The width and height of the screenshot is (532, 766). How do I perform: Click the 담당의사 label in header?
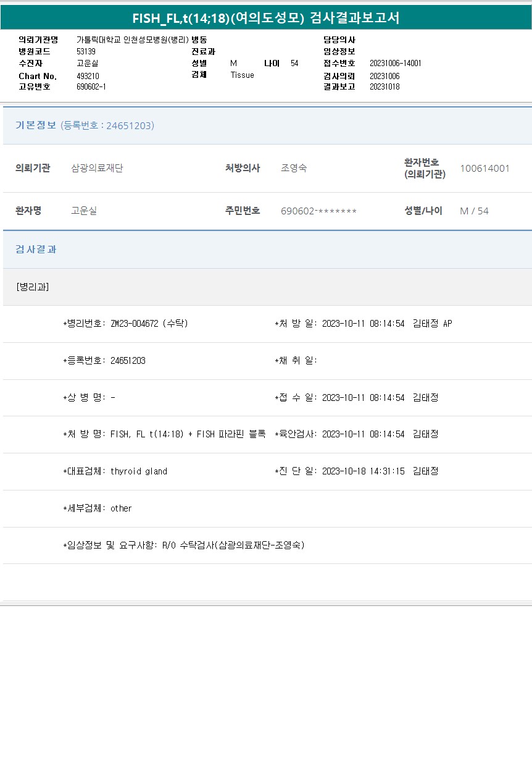pos(339,40)
